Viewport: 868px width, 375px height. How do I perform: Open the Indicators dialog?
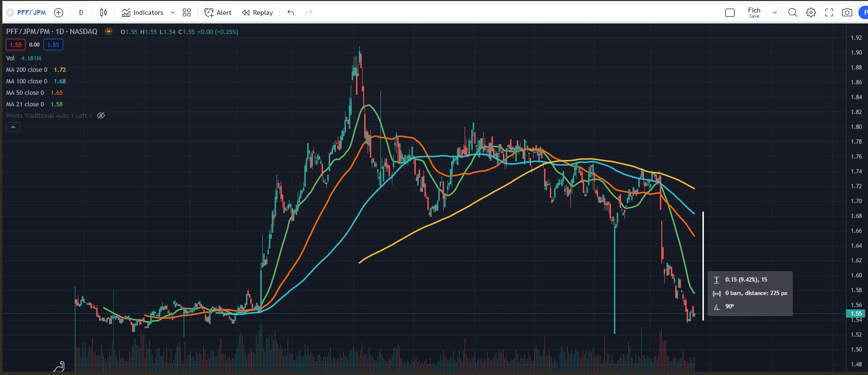(143, 12)
